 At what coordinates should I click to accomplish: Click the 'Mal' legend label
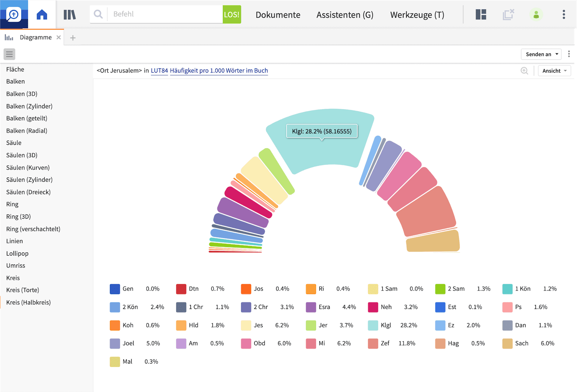point(127,362)
